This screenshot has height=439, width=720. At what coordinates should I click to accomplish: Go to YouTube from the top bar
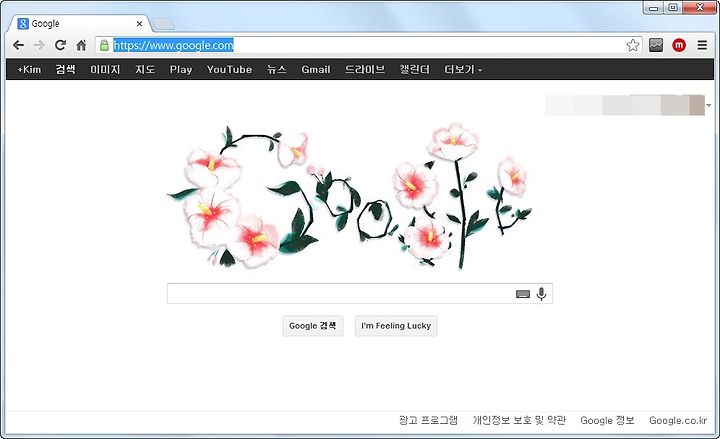(x=229, y=69)
